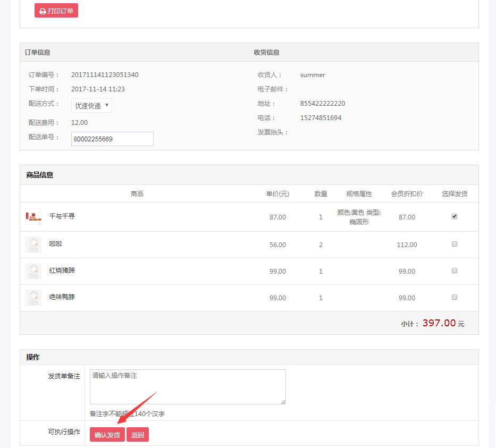Click the 绝味鸭脖 product name
Screen dimensions: 496x448
click(62, 297)
